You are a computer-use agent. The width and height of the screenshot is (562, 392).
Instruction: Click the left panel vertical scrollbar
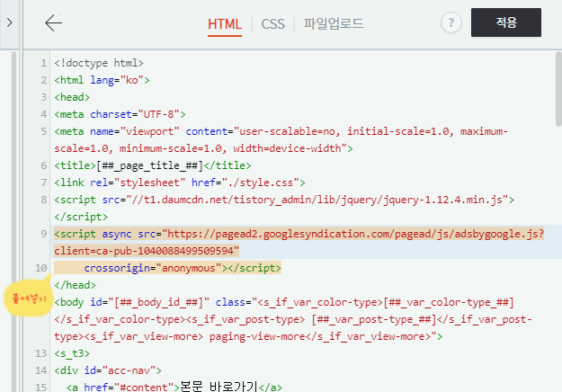click(14, 221)
